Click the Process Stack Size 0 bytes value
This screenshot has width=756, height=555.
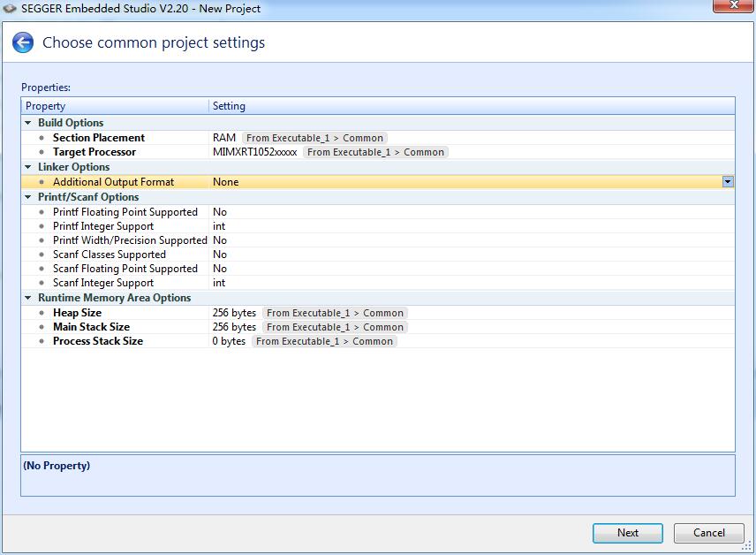[229, 341]
